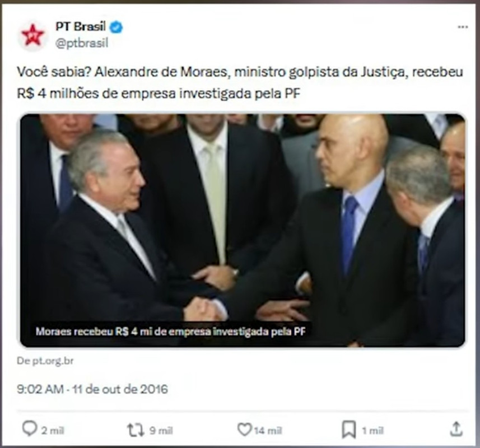Click the 9:02 AM post timestamp
Viewport: 480px width, 448px height.
click(x=40, y=389)
